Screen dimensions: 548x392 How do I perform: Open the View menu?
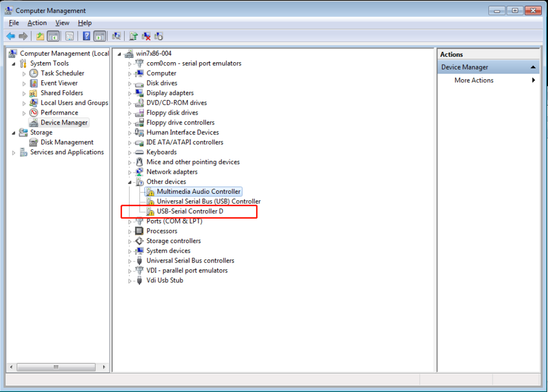(x=62, y=23)
